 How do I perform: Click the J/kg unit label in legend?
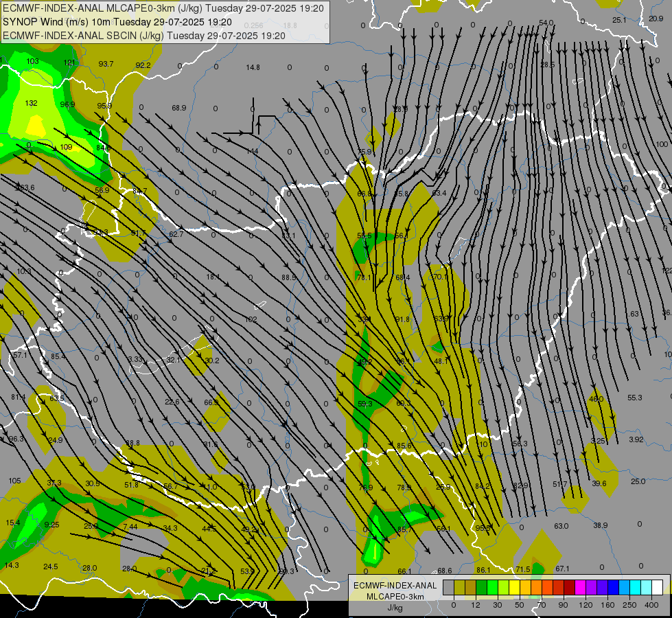[395, 607]
